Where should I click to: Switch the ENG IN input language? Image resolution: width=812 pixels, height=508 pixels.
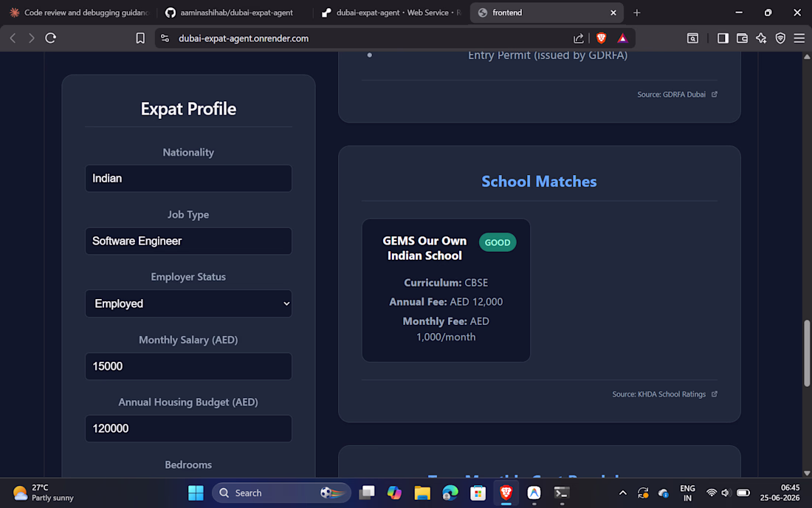(687, 493)
